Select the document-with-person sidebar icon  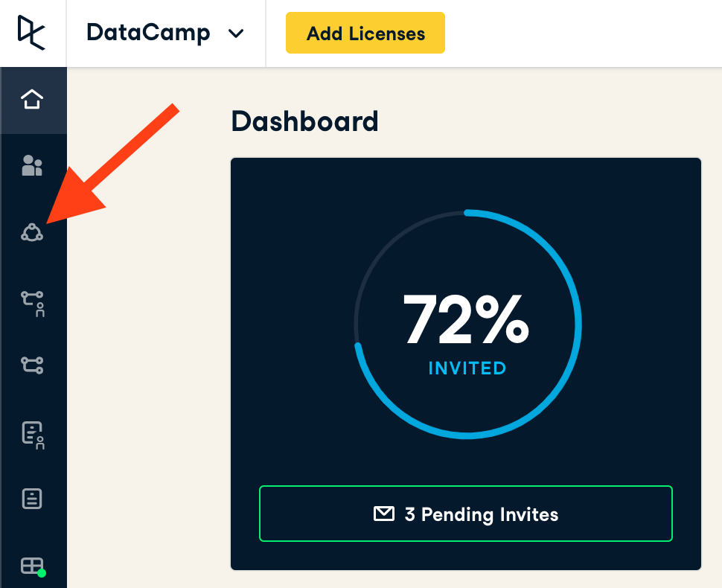point(32,434)
